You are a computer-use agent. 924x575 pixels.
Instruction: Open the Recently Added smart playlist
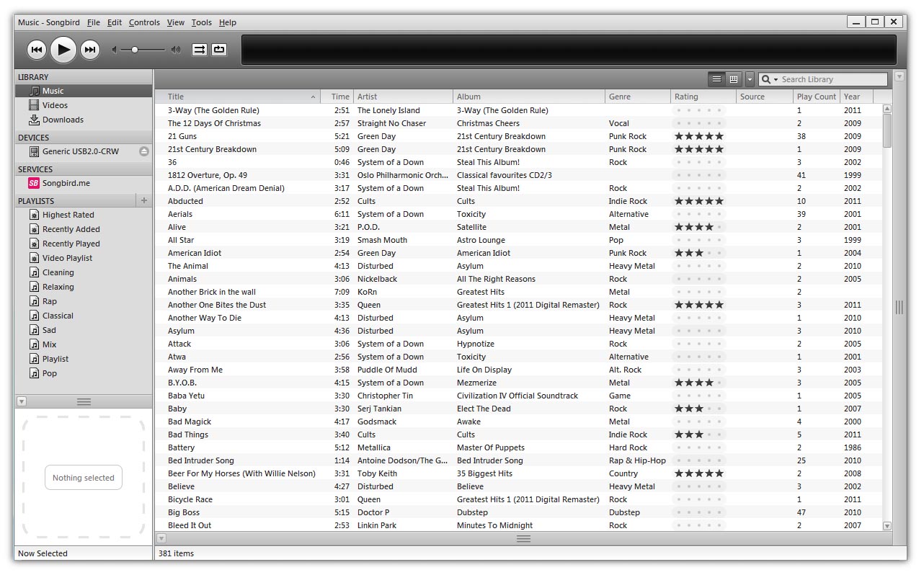(x=84, y=229)
